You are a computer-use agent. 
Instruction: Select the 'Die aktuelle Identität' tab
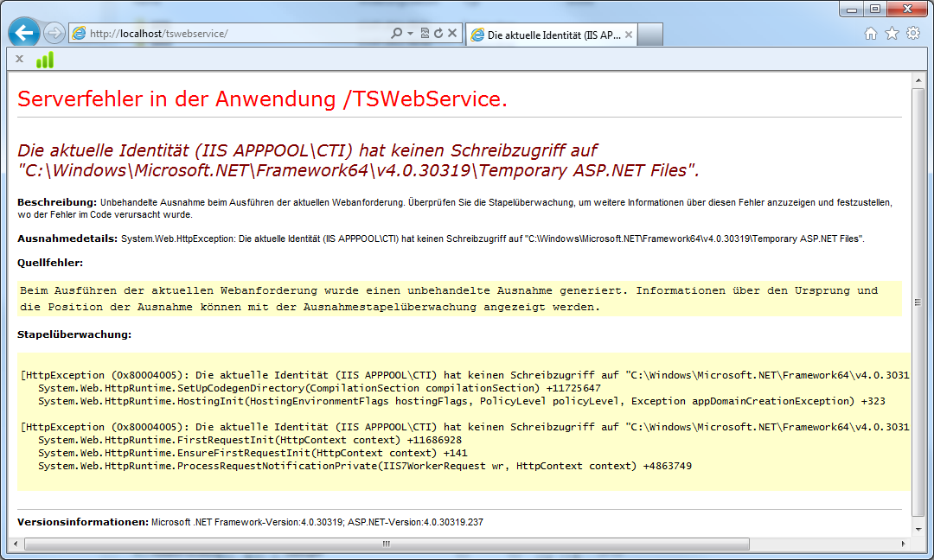pyautogui.click(x=545, y=35)
